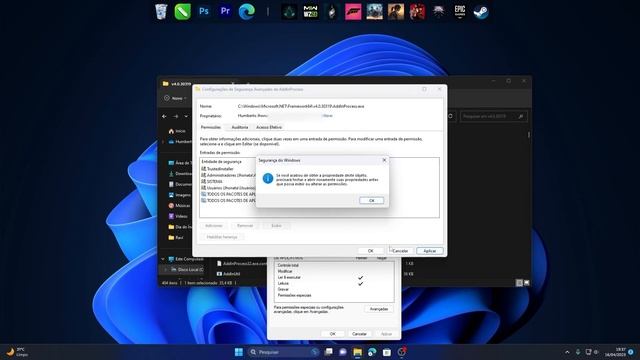Click Aplicar in the advanced security window
This screenshot has height=360, width=640.
[430, 251]
